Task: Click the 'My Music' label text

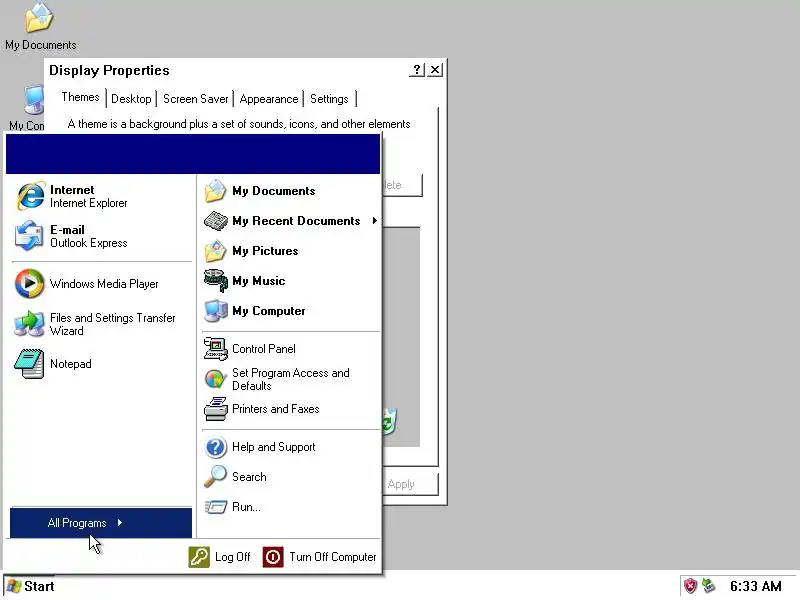Action: 259,281
